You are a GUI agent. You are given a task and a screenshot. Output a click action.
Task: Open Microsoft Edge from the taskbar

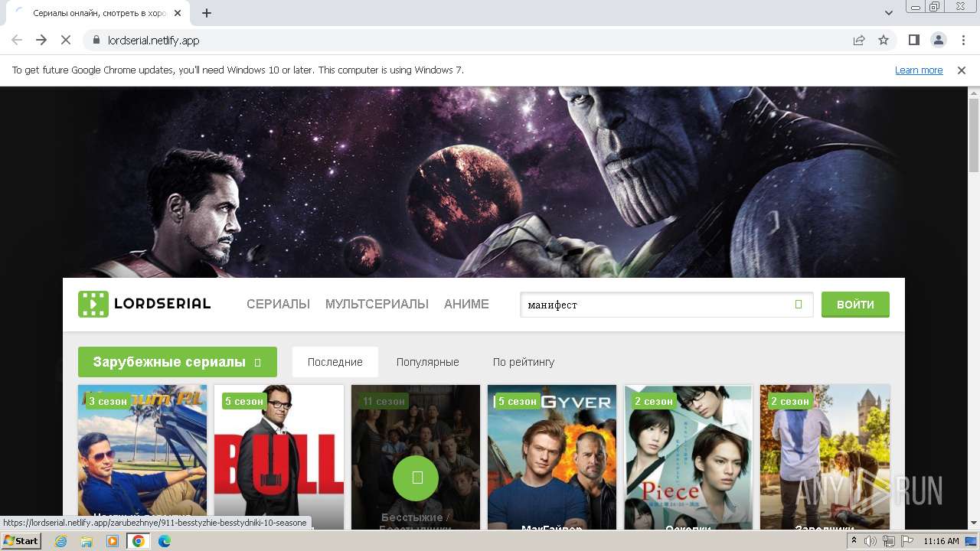(x=164, y=541)
